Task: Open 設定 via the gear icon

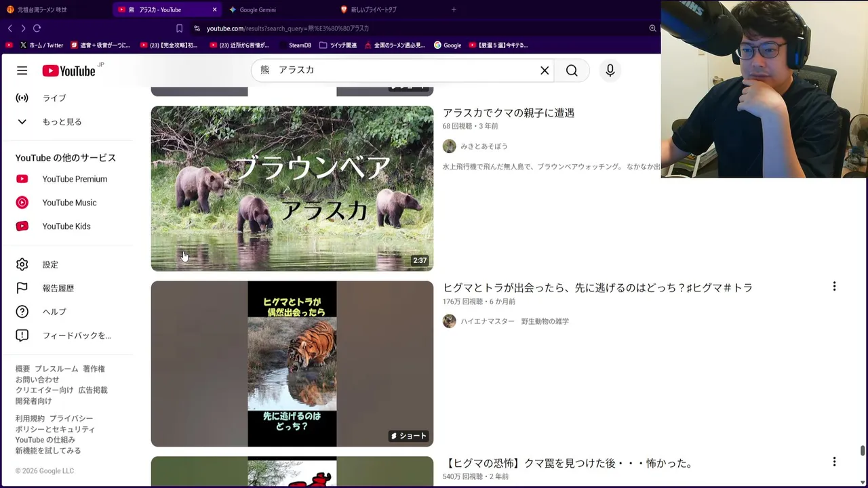Action: click(22, 264)
